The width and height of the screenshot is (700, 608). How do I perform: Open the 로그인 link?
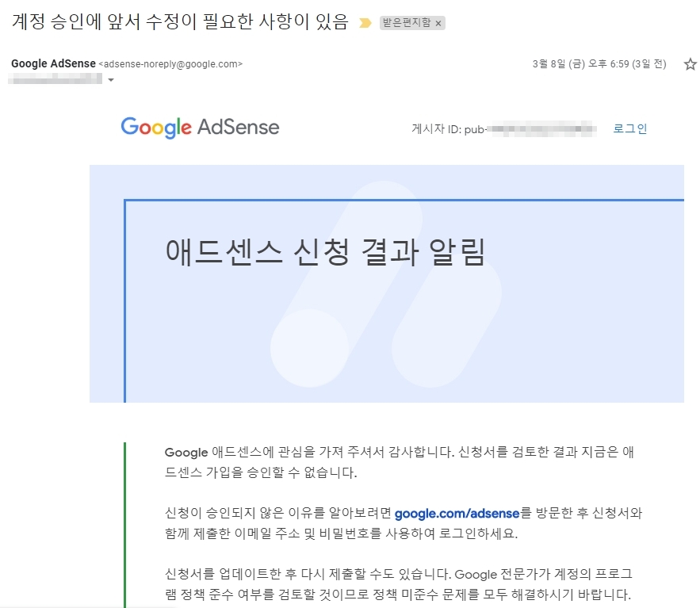tap(630, 128)
